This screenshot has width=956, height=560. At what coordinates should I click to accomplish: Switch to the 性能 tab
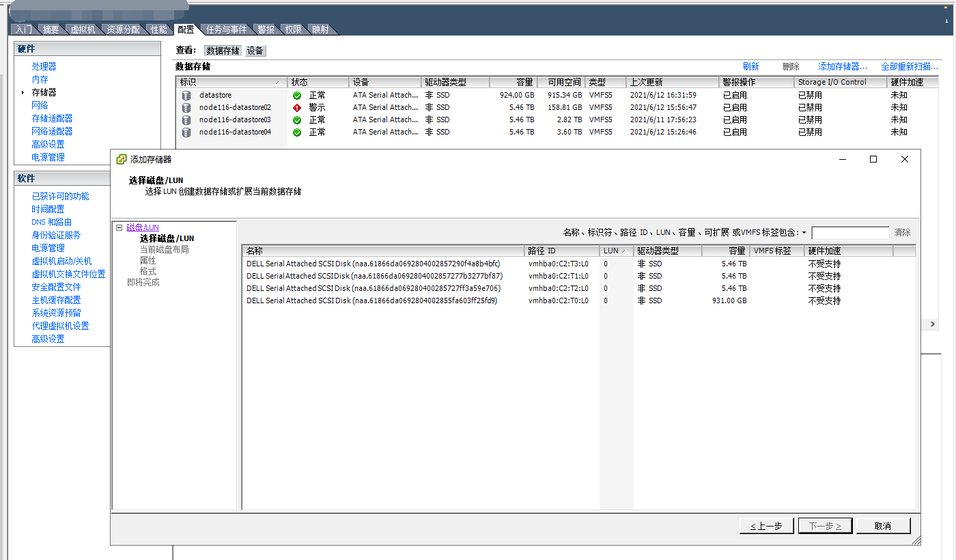click(x=158, y=29)
